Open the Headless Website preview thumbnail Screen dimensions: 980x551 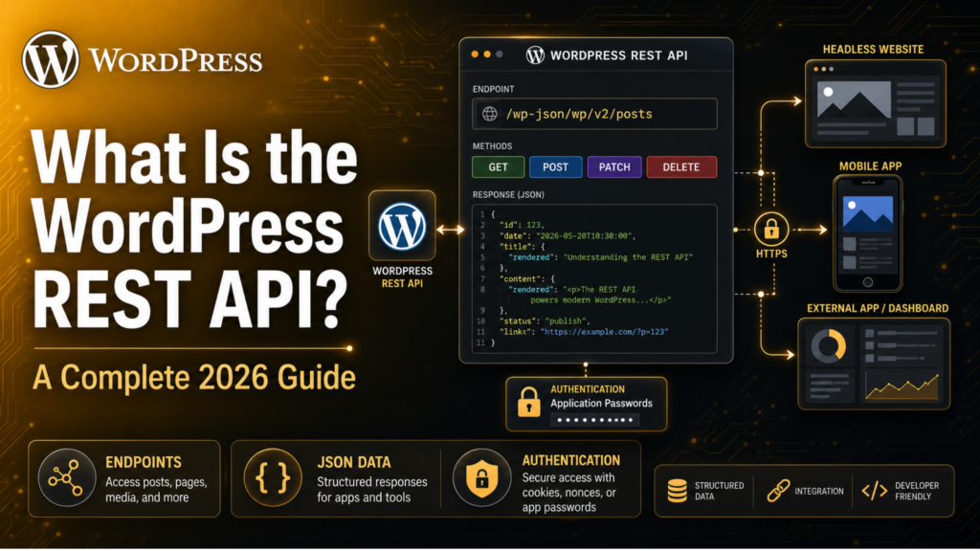(x=875, y=103)
